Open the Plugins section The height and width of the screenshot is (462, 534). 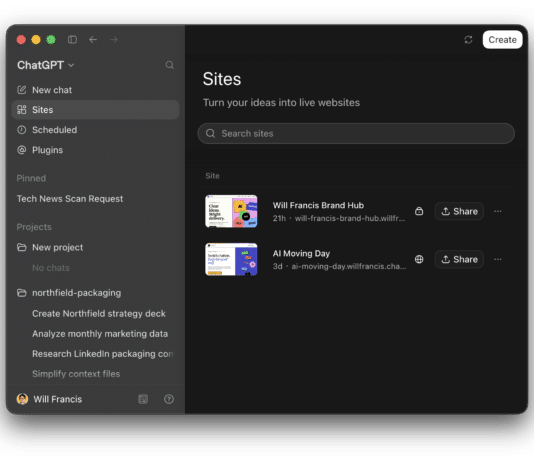[x=95, y=150]
